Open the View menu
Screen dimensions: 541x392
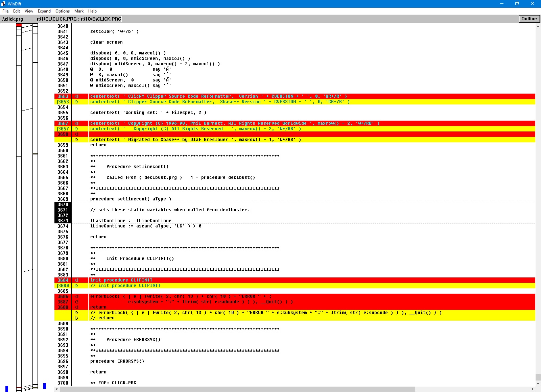29,11
